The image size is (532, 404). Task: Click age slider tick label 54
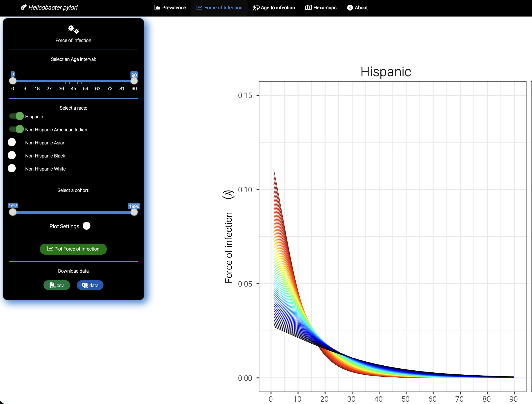click(86, 89)
